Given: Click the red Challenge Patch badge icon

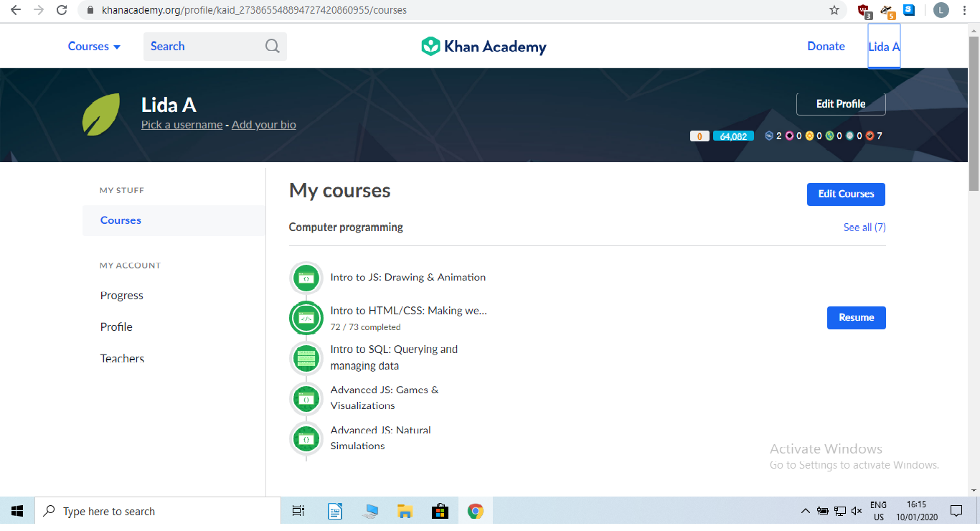Looking at the screenshot, I should (x=870, y=136).
